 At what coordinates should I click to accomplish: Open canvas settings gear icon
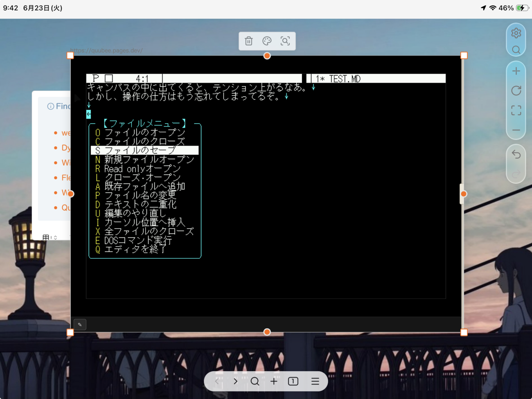[x=516, y=33]
